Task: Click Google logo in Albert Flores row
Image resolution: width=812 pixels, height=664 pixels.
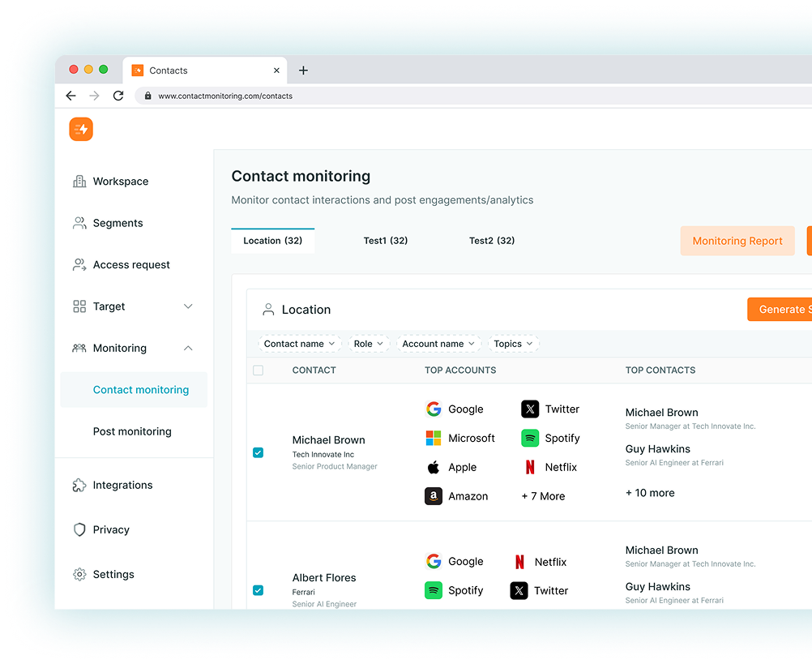Action: coord(434,562)
